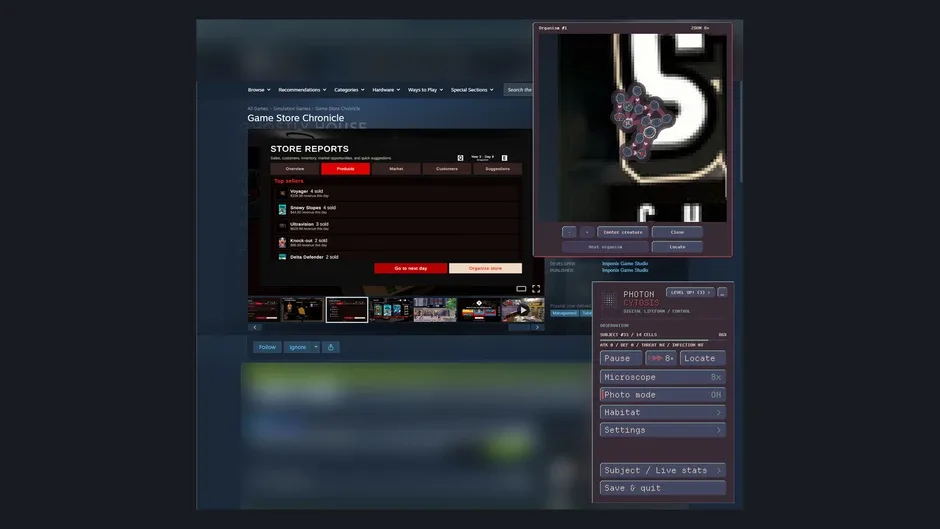The image size is (940, 529).
Task: Click Locate in the Organism microscope window
Action: coord(677,247)
